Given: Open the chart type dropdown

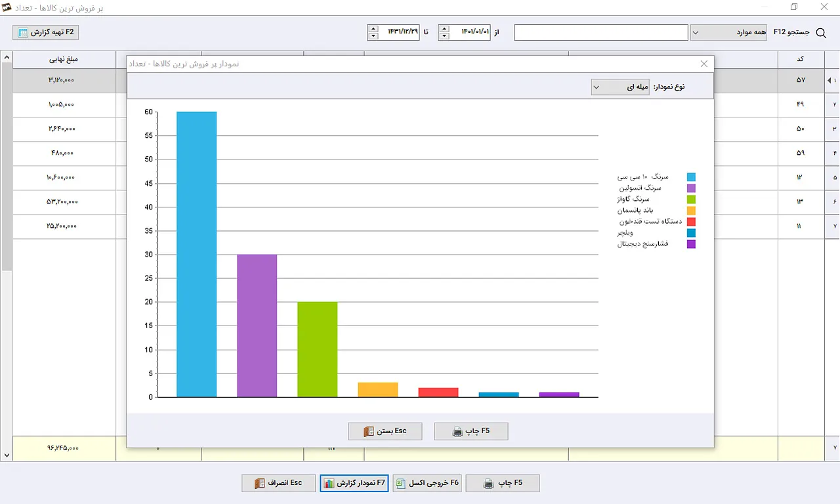Looking at the screenshot, I should point(619,87).
